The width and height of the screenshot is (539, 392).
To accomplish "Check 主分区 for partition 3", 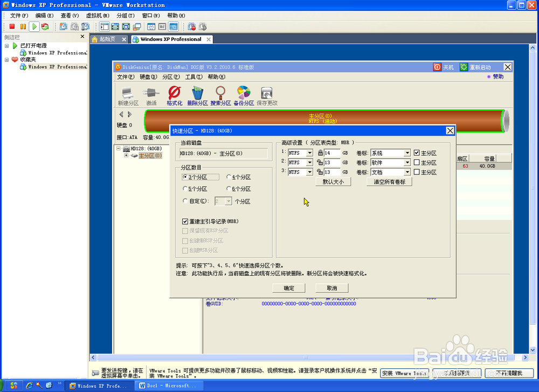I will (x=417, y=172).
